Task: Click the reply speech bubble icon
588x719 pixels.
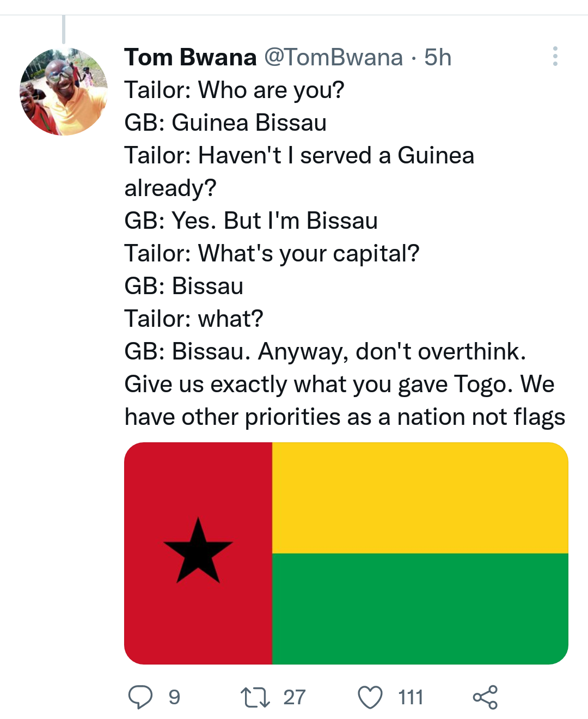Action: click(140, 697)
